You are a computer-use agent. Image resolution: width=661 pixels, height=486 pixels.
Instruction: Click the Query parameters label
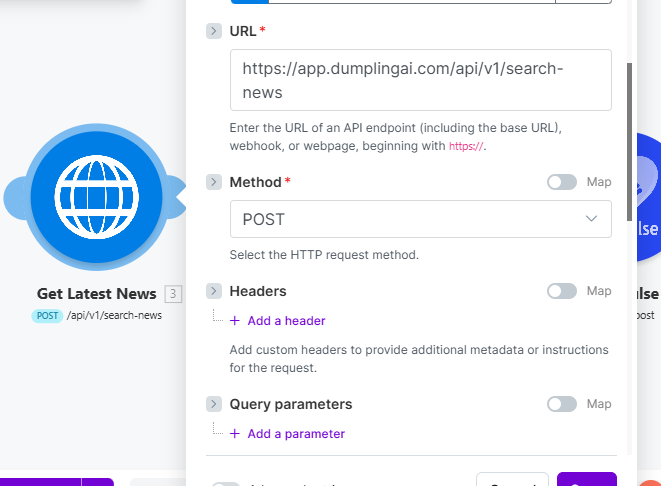coord(291,404)
